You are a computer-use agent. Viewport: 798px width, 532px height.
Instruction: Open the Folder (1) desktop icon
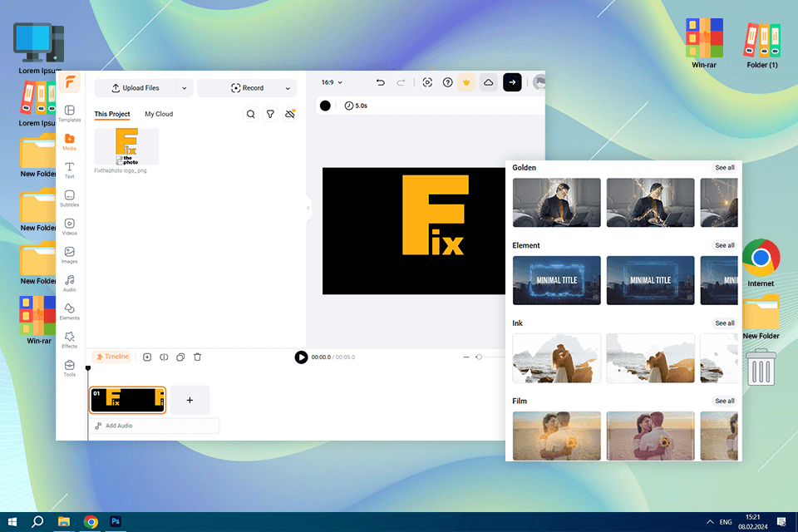click(x=762, y=45)
